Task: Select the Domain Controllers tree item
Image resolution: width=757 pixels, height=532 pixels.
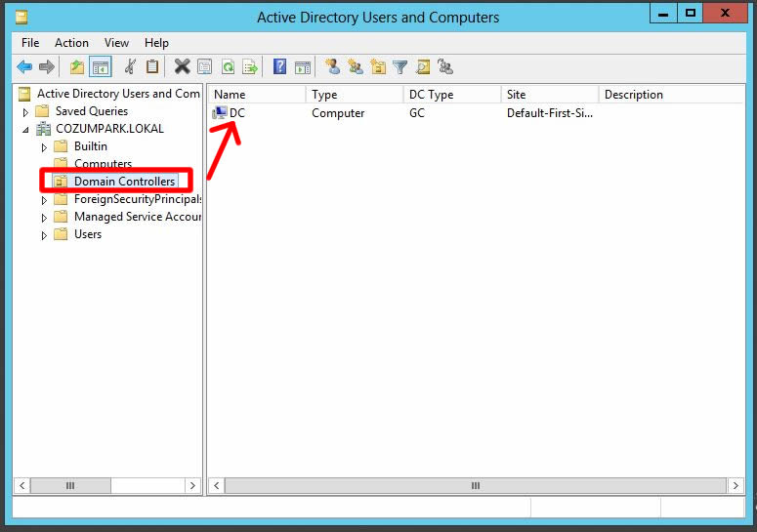Action: (x=124, y=182)
